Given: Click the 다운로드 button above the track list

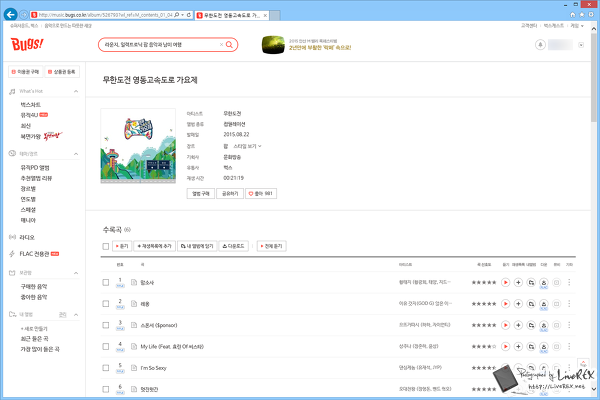Looking at the screenshot, I should click(233, 246).
